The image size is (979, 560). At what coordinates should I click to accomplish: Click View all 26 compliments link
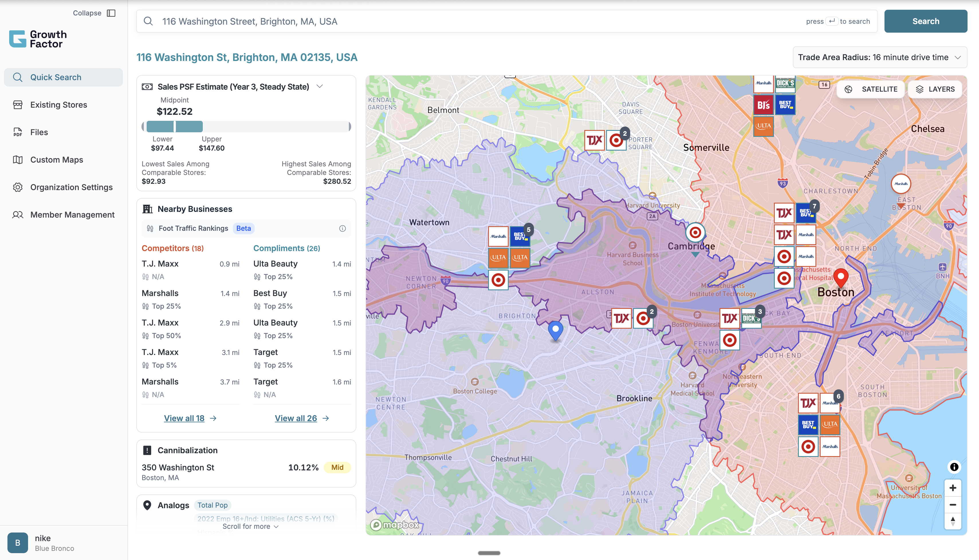(302, 418)
